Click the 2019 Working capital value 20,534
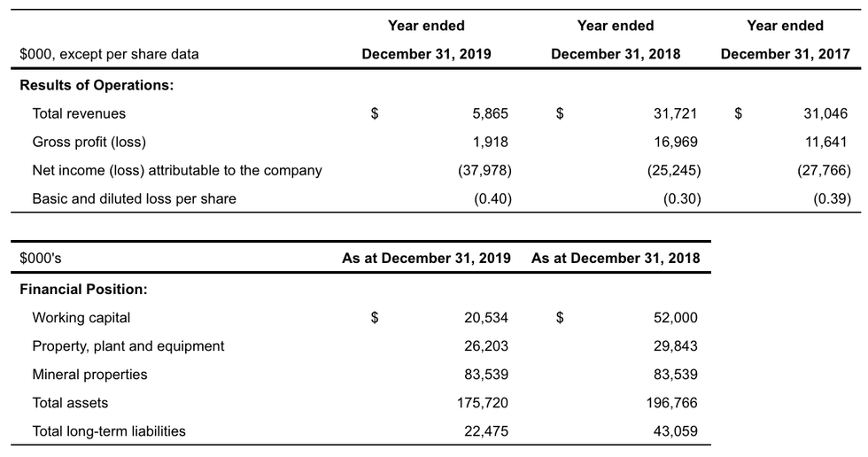This screenshot has width=868, height=457. pyautogui.click(x=486, y=317)
